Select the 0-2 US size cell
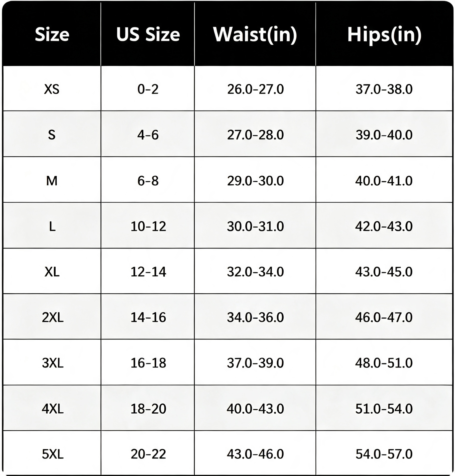The width and height of the screenshot is (455, 476). (148, 89)
